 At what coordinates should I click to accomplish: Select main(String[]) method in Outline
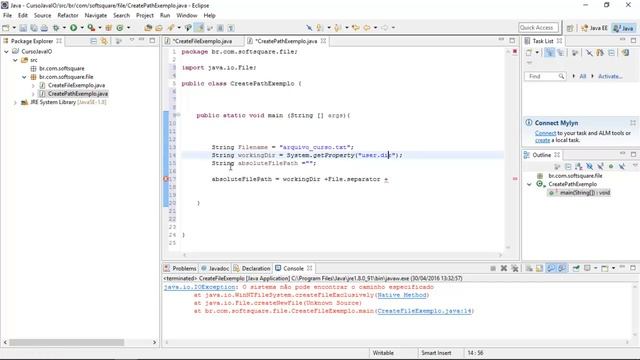coord(579,193)
